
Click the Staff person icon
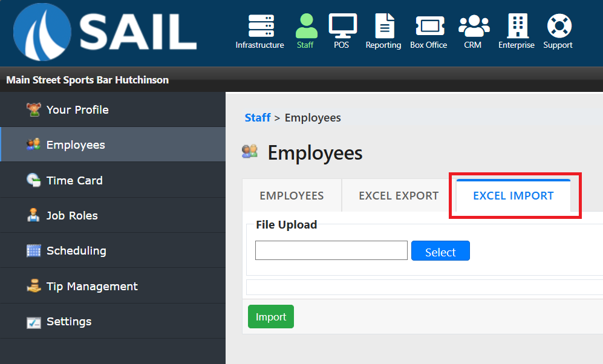306,27
